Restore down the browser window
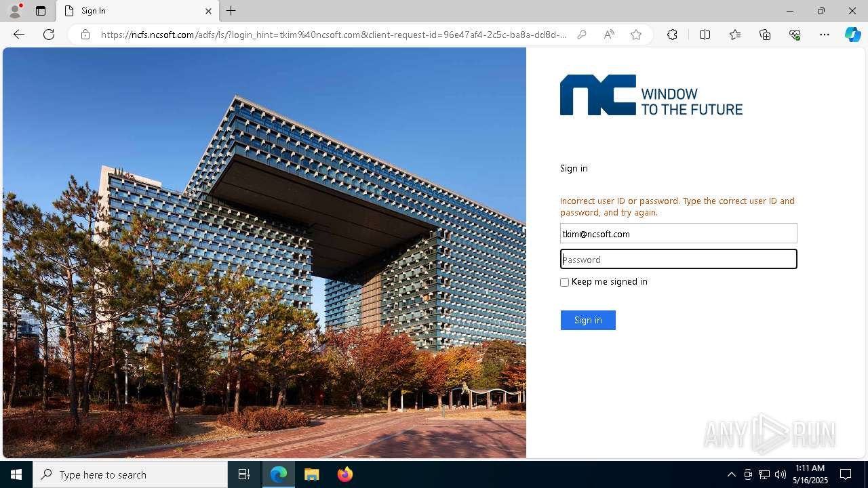Screen dimensions: 868x488 tap(821, 11)
